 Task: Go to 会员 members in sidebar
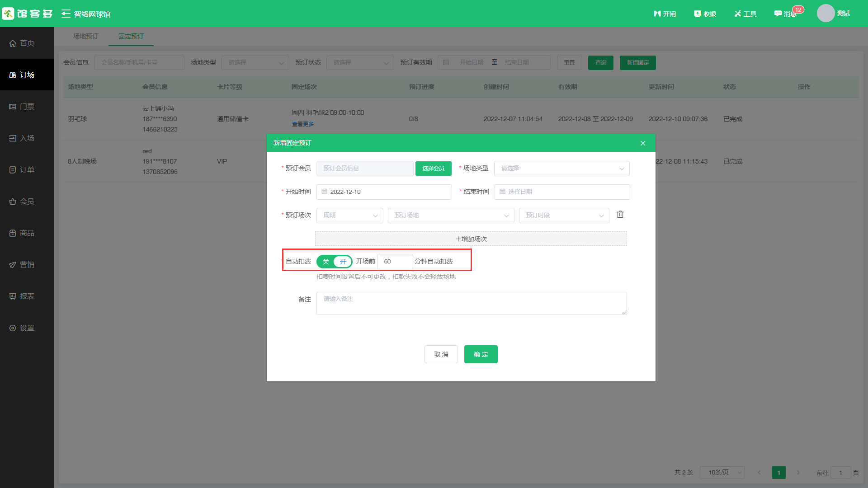point(27,202)
